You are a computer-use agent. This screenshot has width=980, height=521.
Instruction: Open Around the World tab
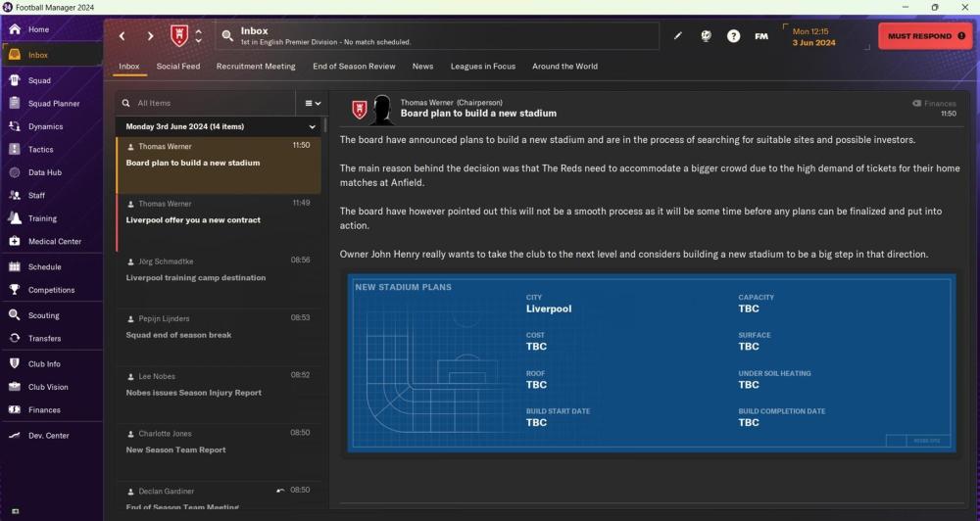coord(565,67)
